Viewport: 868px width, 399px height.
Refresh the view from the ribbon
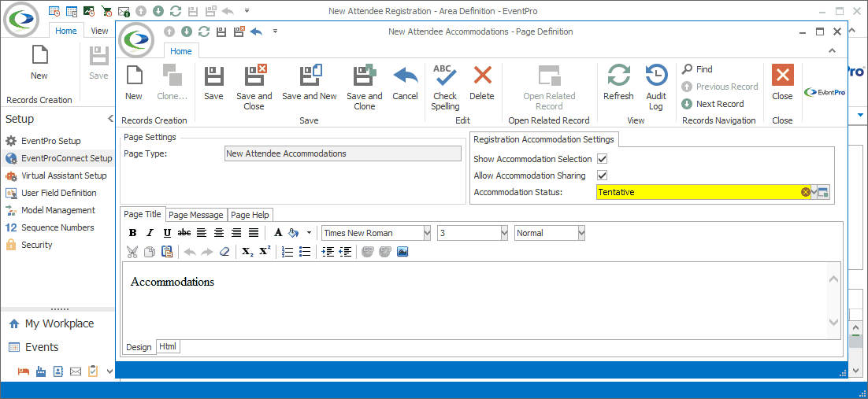(618, 83)
